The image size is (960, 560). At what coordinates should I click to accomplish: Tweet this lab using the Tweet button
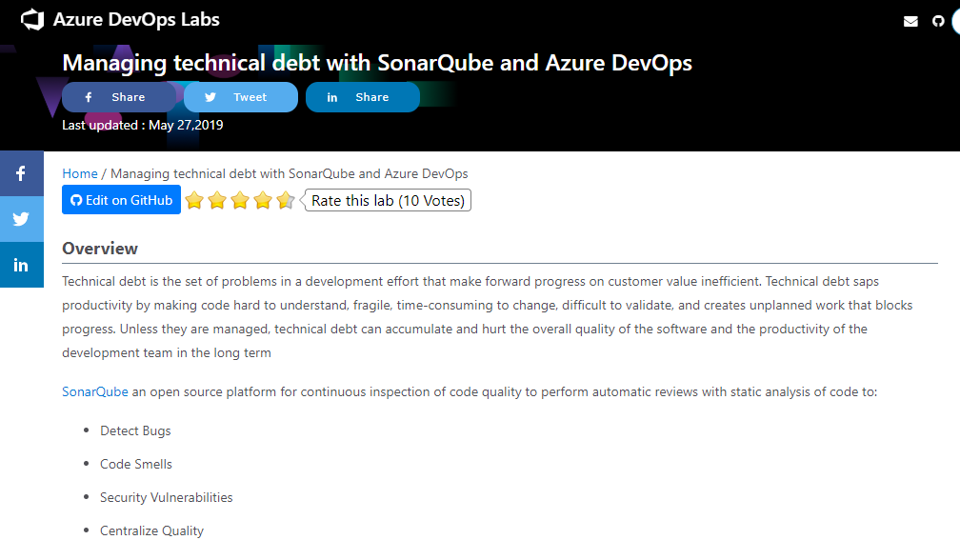[241, 97]
